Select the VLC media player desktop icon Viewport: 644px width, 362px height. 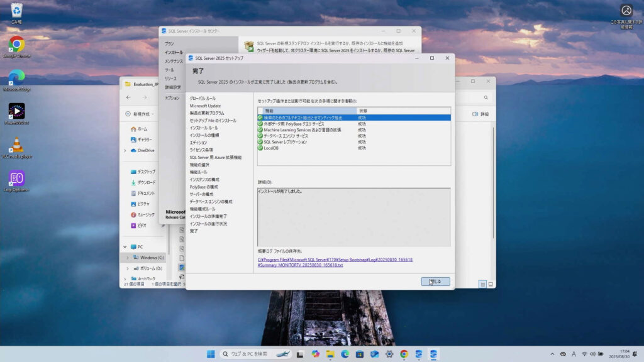click(x=16, y=148)
